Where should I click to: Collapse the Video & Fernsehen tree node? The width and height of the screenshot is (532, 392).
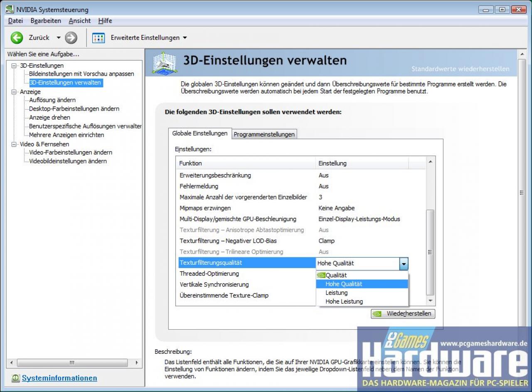tap(14, 144)
